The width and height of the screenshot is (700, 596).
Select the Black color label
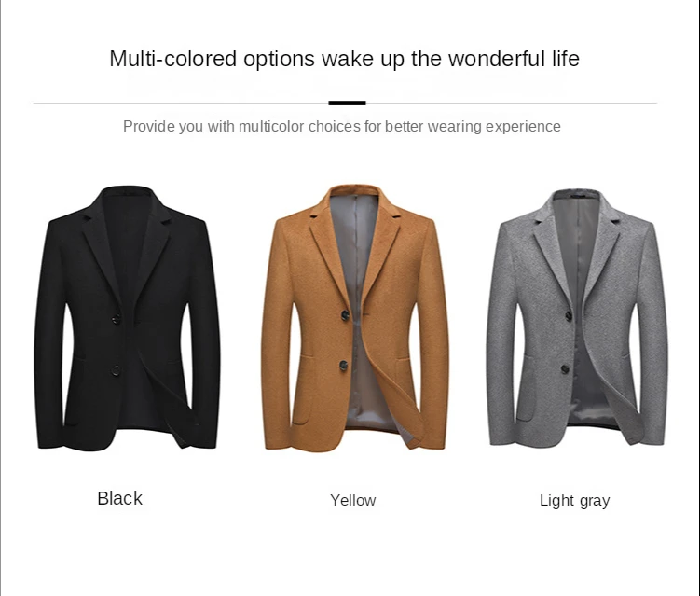[x=119, y=498]
